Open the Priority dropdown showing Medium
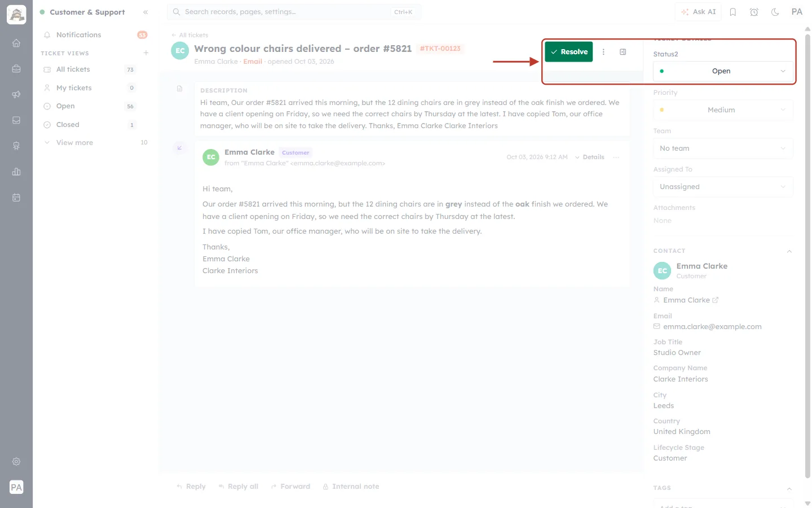Screen dimensions: 812x508 [x=723, y=110]
